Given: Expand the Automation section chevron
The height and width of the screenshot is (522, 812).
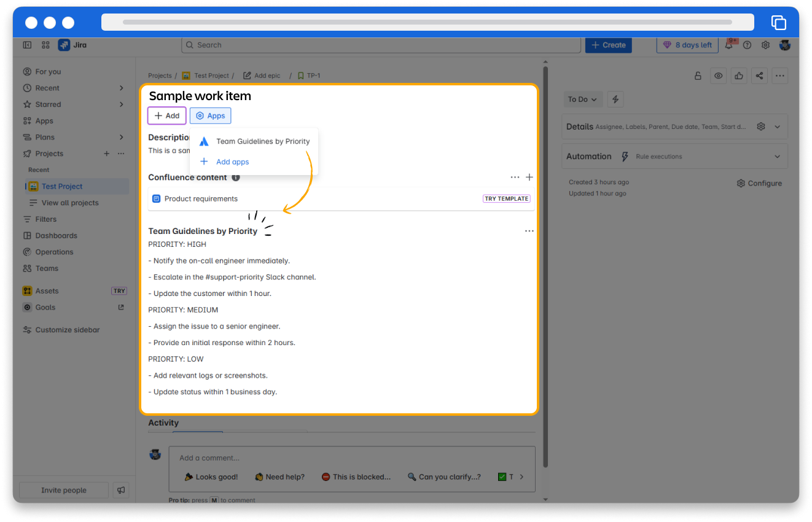Looking at the screenshot, I should (x=778, y=157).
